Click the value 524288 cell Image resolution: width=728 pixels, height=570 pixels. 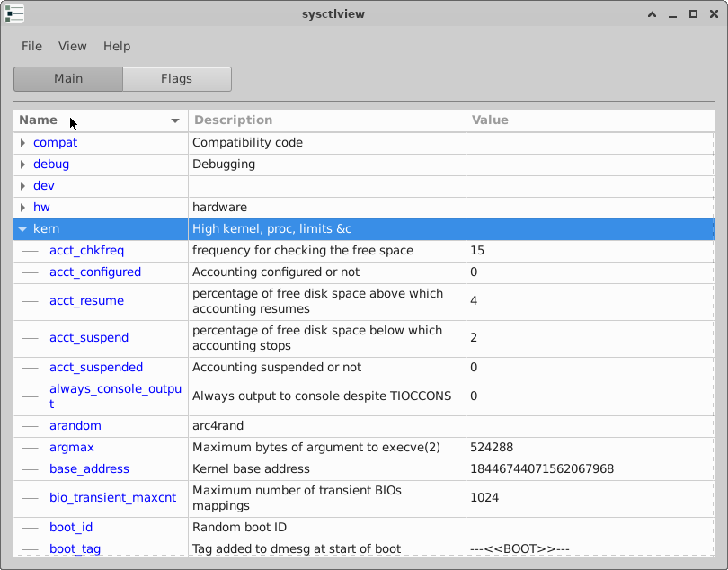(x=492, y=448)
